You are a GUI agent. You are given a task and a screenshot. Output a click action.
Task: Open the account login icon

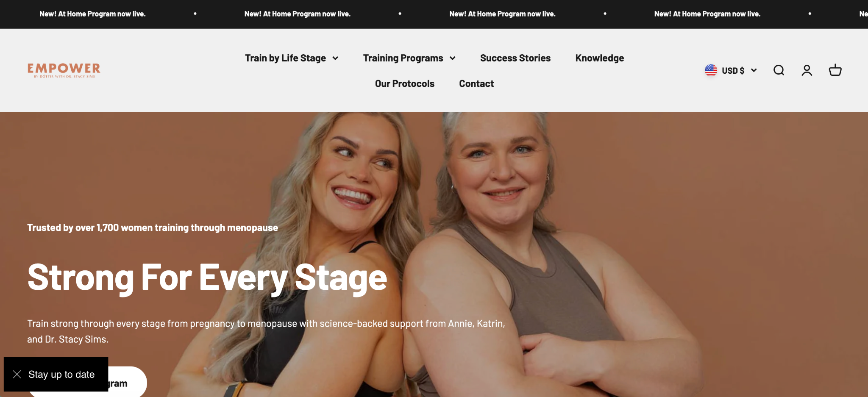tap(807, 70)
